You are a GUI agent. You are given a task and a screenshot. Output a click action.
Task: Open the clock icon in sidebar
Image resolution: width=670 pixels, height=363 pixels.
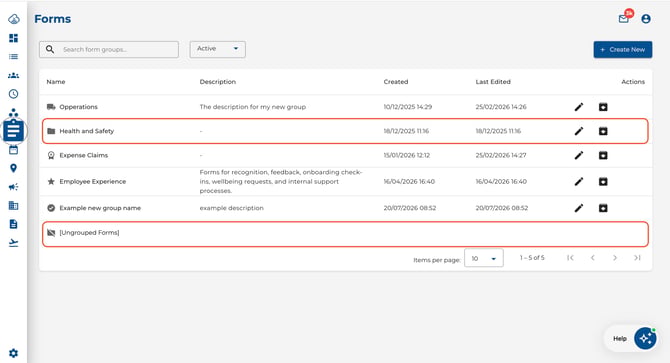click(14, 94)
